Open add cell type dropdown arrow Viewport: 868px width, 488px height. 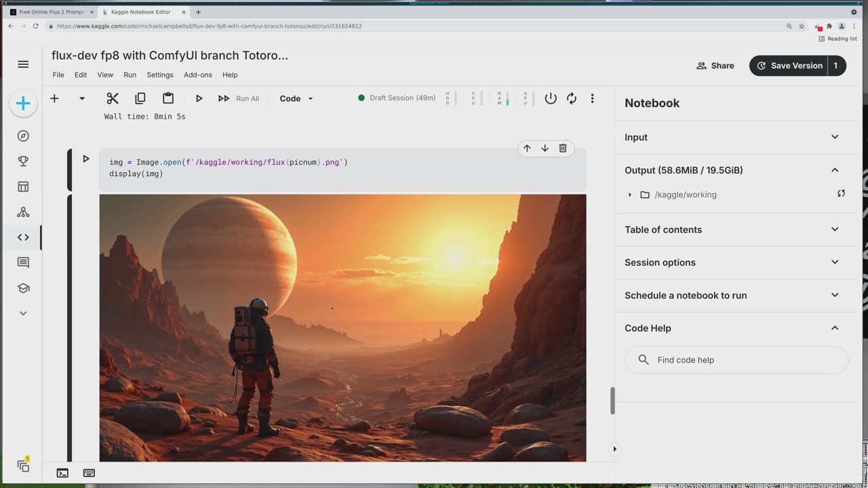[x=82, y=98]
